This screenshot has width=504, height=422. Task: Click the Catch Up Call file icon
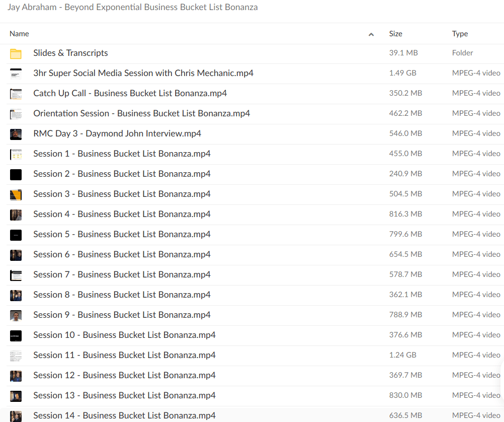tap(15, 94)
